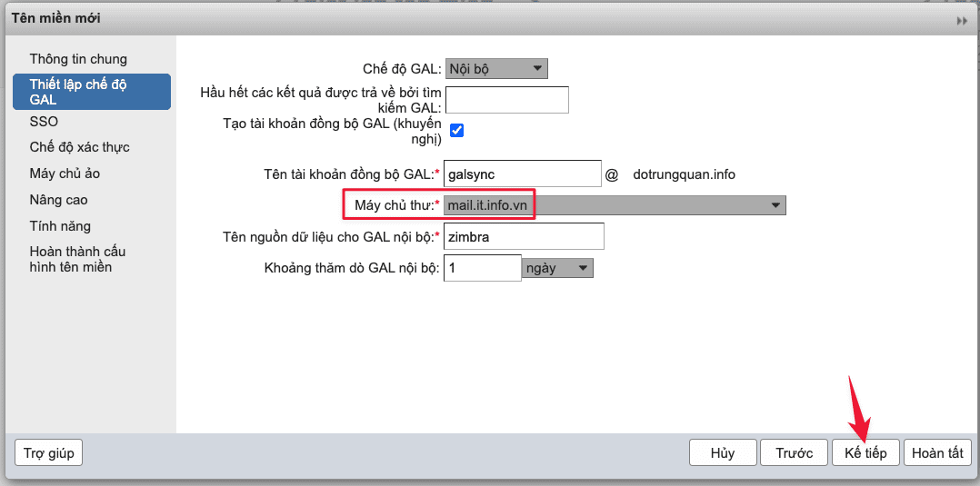This screenshot has height=486, width=980.
Task: Uncheck the create GAL sync account checkbox
Action: tap(457, 130)
